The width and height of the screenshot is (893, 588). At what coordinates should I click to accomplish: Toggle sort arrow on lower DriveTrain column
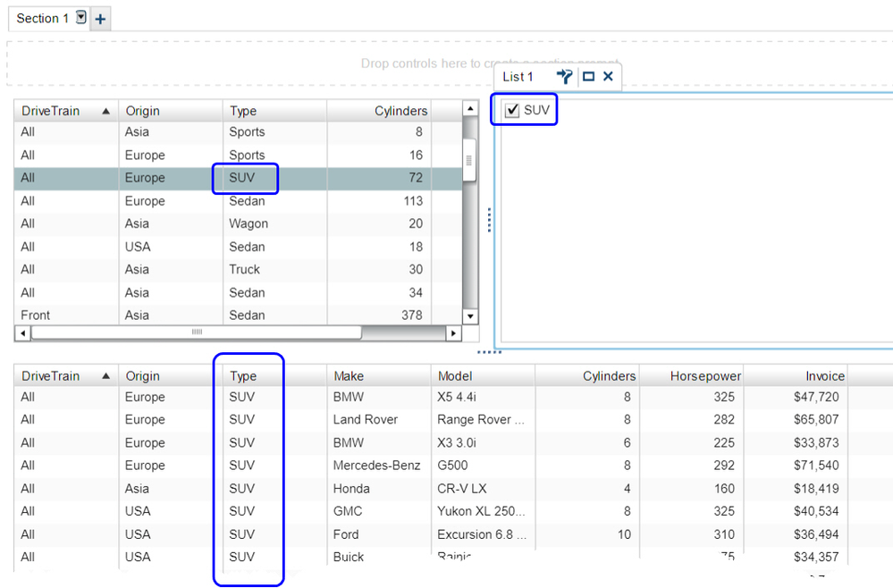coord(106,376)
